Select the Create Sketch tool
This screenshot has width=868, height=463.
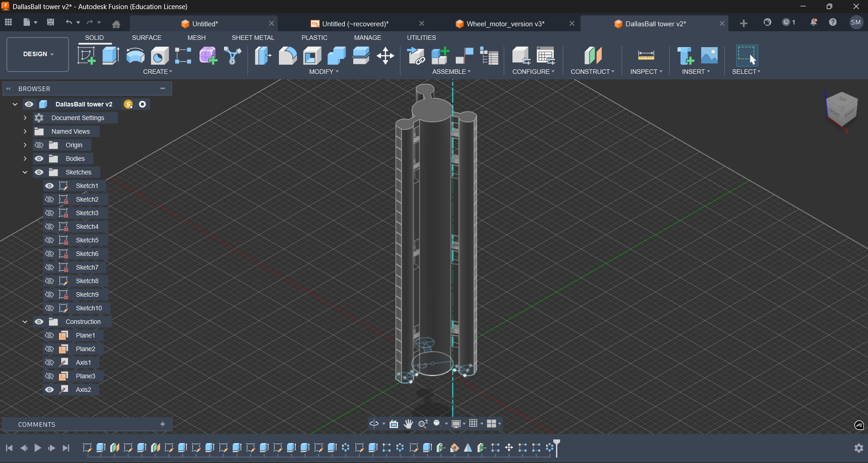tap(86, 56)
